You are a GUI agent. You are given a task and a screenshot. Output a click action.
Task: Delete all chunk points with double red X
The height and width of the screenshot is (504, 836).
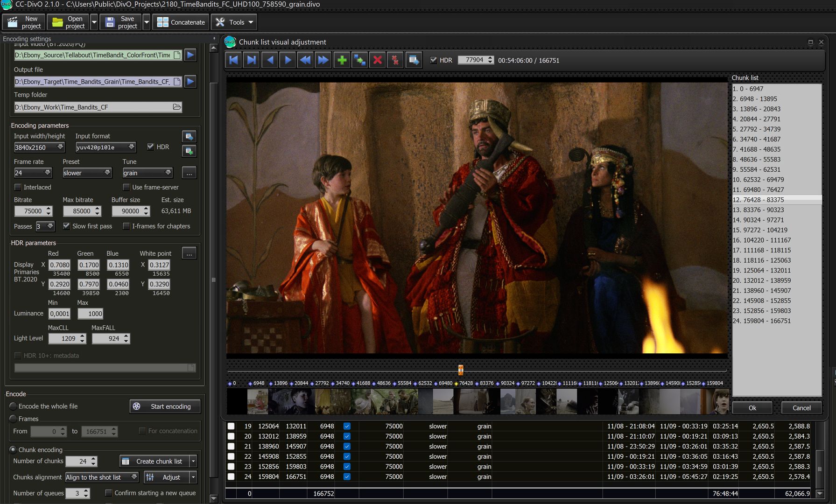(395, 60)
